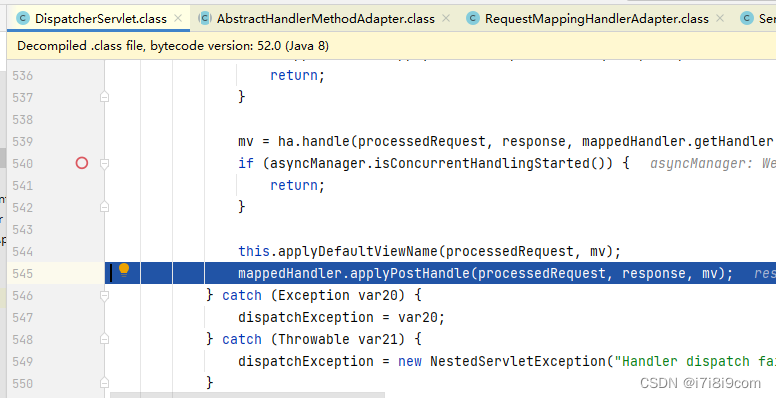Click the decompiled class file notification banner

(391, 46)
